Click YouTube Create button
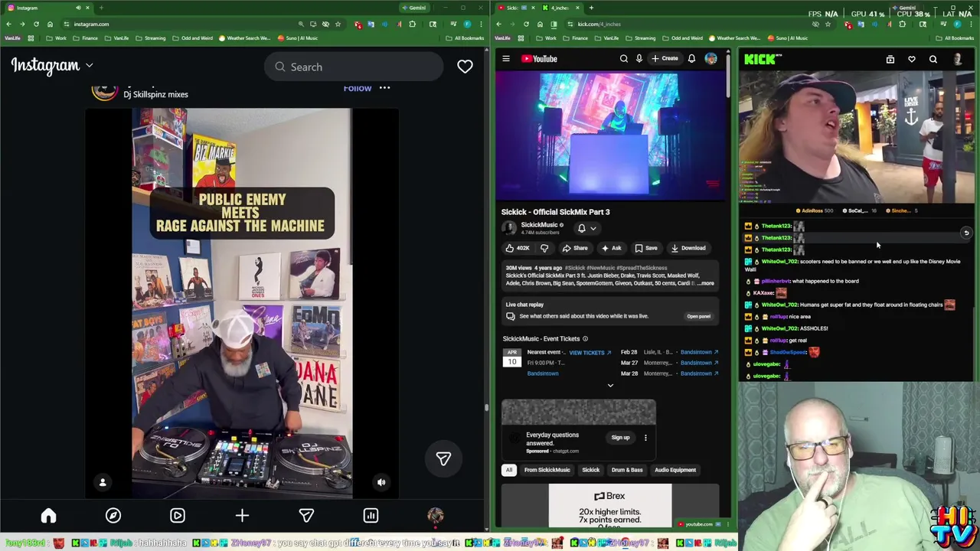Viewport: 980px width, 551px height. coord(665,59)
